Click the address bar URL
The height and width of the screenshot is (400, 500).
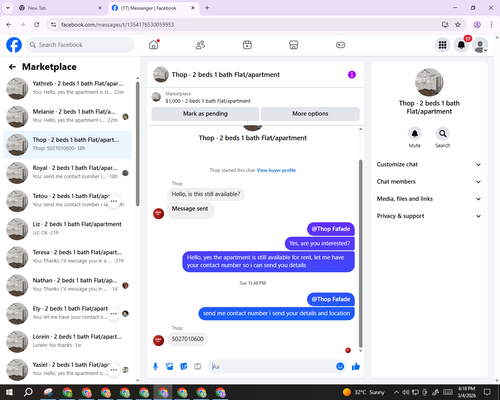(117, 25)
